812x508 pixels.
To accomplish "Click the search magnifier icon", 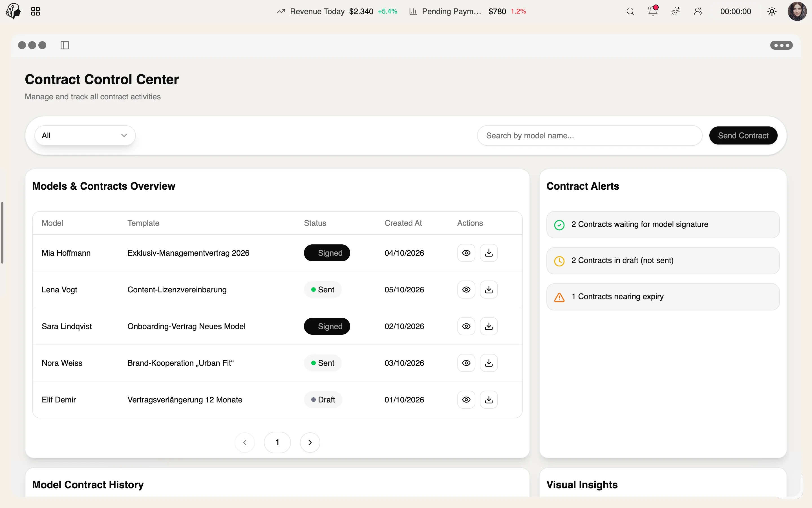I will point(630,11).
